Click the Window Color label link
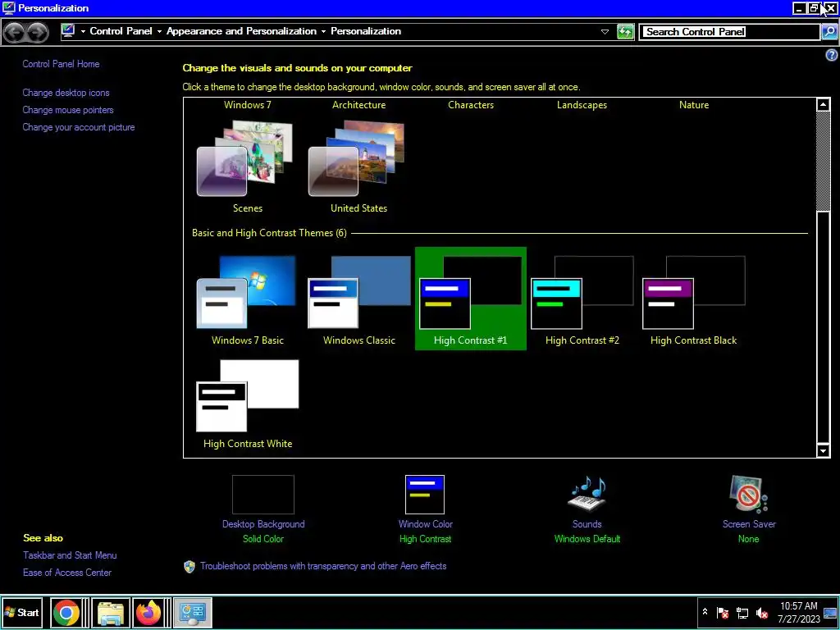Viewport: 840px width, 630px height. pos(426,524)
